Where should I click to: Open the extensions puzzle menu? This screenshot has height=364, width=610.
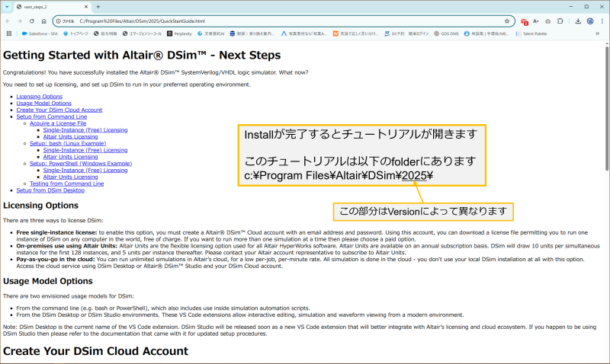click(x=560, y=21)
